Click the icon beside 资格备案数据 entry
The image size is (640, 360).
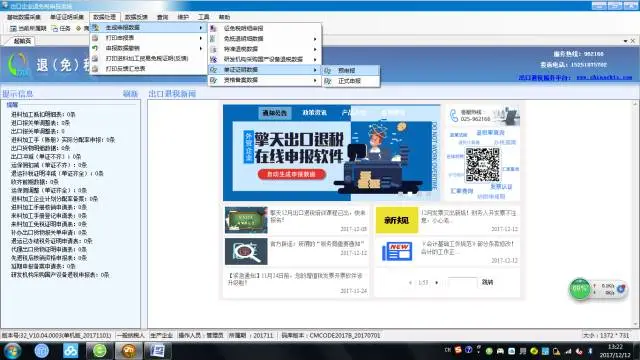pos(213,80)
